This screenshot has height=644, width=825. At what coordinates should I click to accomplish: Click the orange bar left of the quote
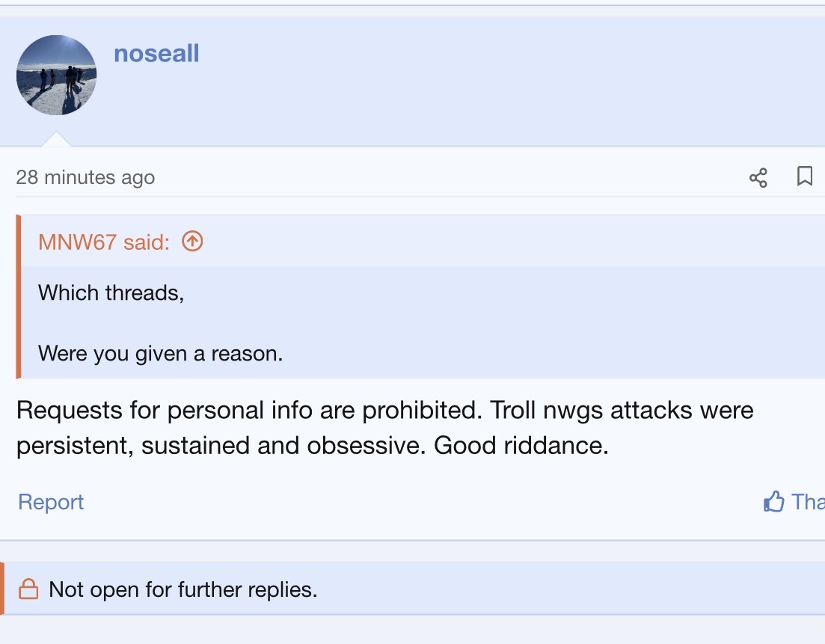point(19,297)
